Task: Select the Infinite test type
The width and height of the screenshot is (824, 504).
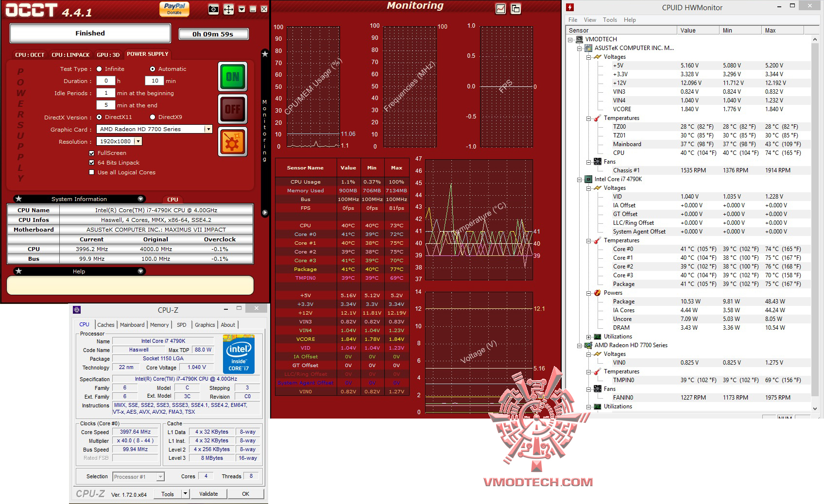Action: point(99,69)
